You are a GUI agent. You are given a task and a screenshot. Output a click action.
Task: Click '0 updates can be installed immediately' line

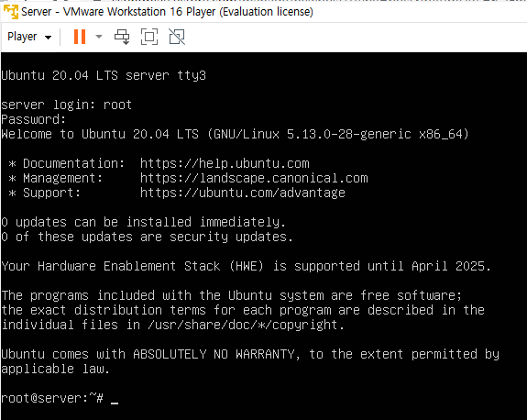coord(144,222)
